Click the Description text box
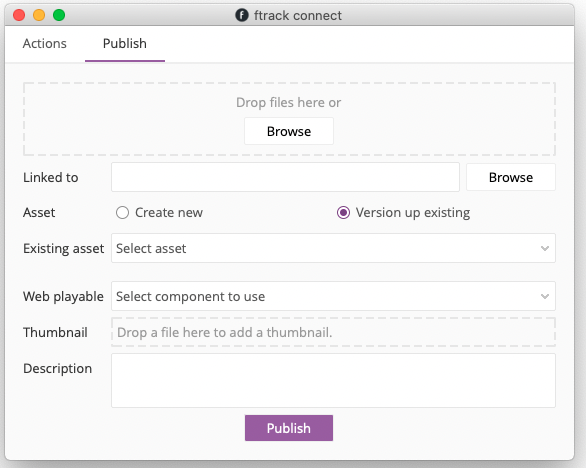The image size is (586, 468). tap(333, 381)
